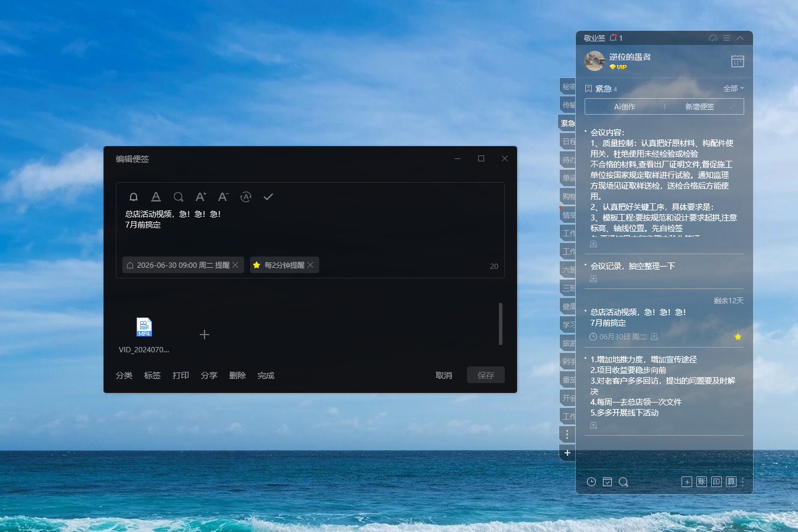The width and height of the screenshot is (798, 532).
Task: Select the 紧急 sidebar tab
Action: pyautogui.click(x=567, y=123)
